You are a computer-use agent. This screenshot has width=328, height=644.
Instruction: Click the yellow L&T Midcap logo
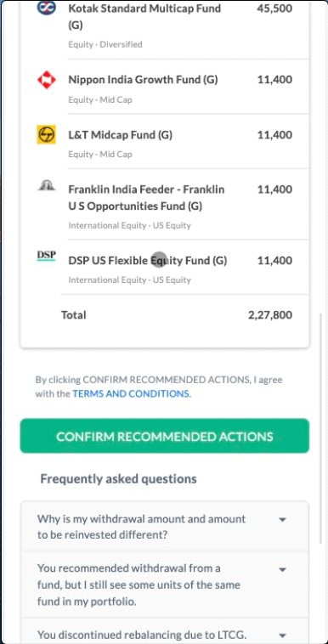pos(46,135)
